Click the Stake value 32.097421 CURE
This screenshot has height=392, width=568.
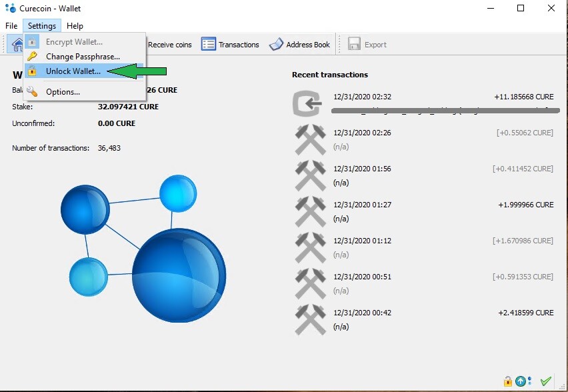tap(128, 107)
